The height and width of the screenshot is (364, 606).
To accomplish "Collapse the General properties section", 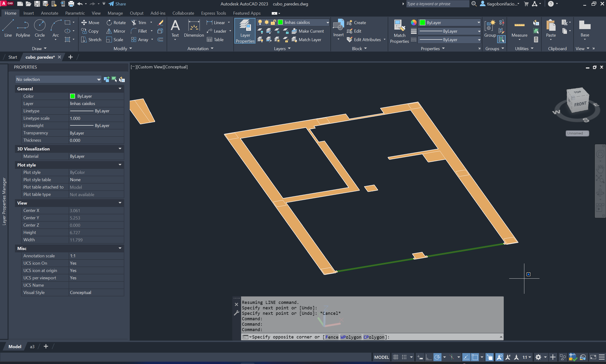I will (x=120, y=88).
